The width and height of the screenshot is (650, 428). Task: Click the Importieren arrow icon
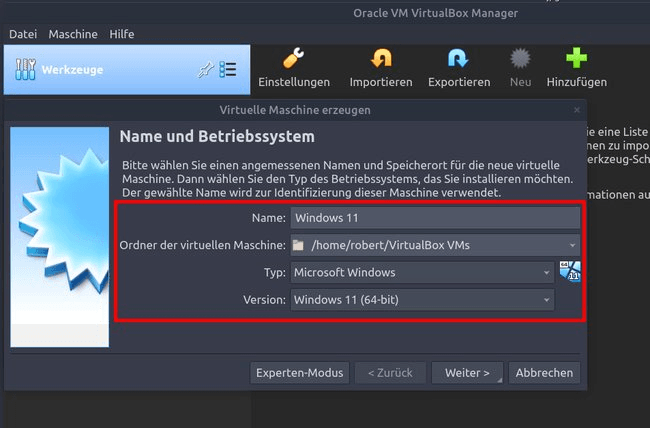pos(381,59)
